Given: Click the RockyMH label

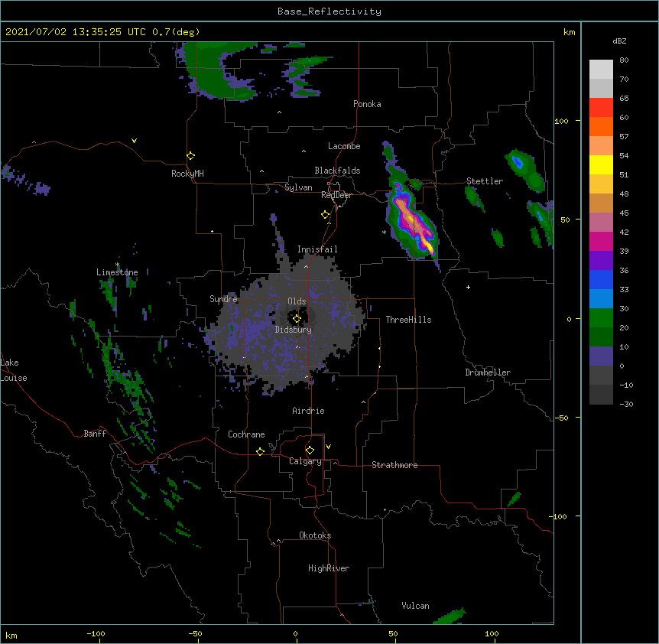Looking at the screenshot, I should click(187, 174).
